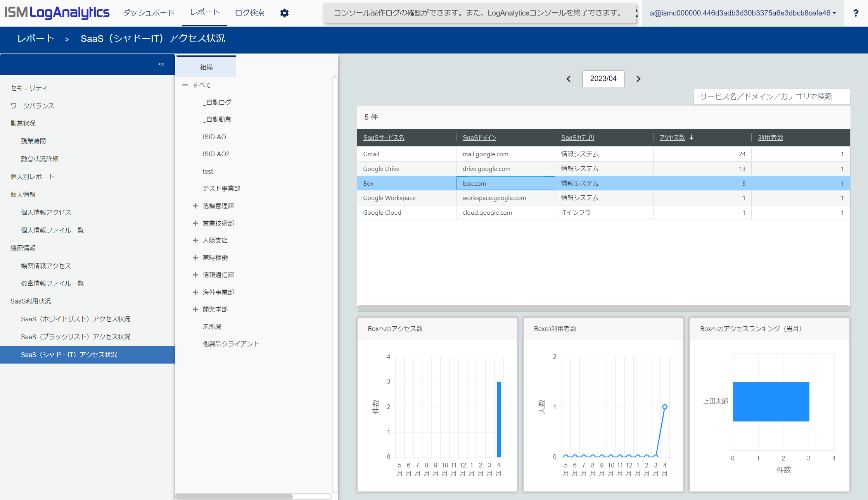Select 未所属 organization
Image resolution: width=868 pixels, height=500 pixels.
(212, 327)
